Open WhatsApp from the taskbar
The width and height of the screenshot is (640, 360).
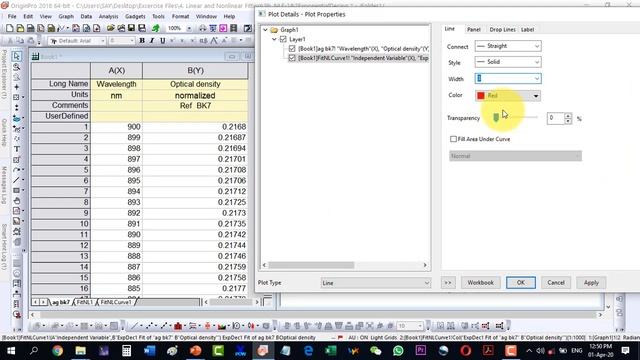pos(398,351)
